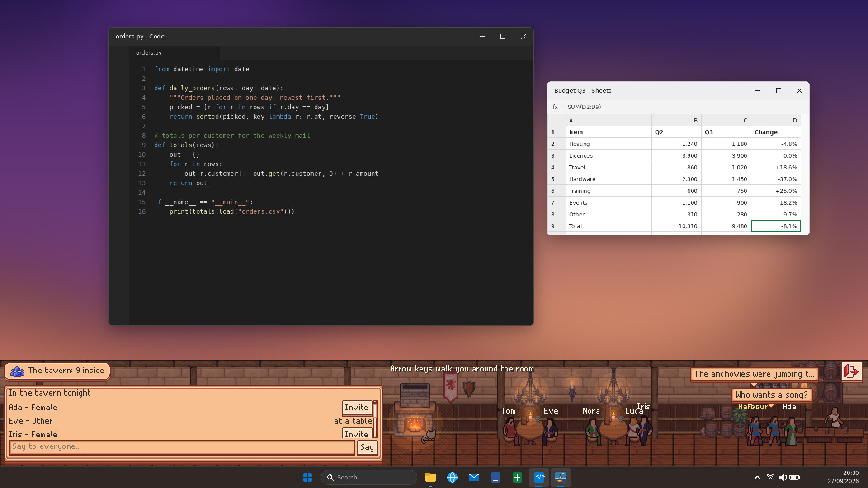The width and height of the screenshot is (868, 488).
Task: Open the blue document editor taskbar icon
Action: coord(495,477)
